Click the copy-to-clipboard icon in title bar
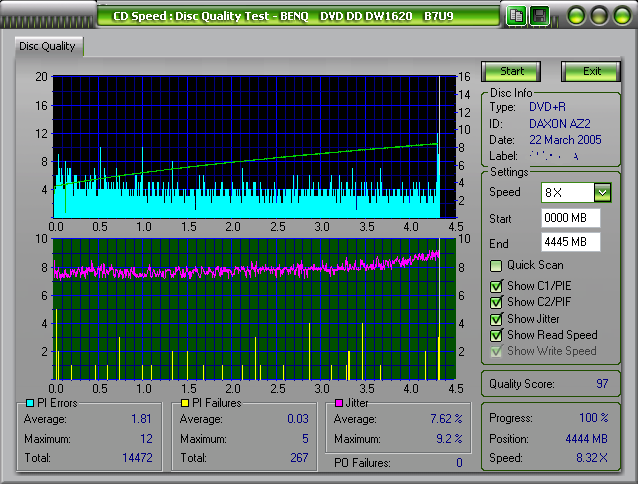Image resolution: width=638 pixels, height=484 pixels. (516, 16)
